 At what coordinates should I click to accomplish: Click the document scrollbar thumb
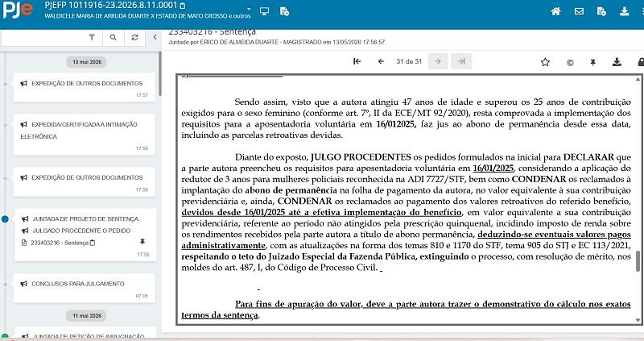pyautogui.click(x=638, y=261)
